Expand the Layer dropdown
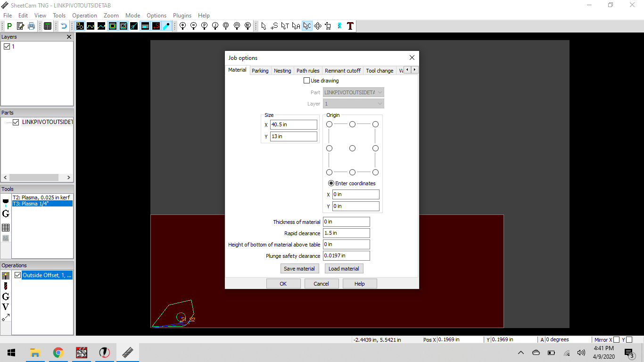This screenshot has width=644, height=362. (353, 104)
